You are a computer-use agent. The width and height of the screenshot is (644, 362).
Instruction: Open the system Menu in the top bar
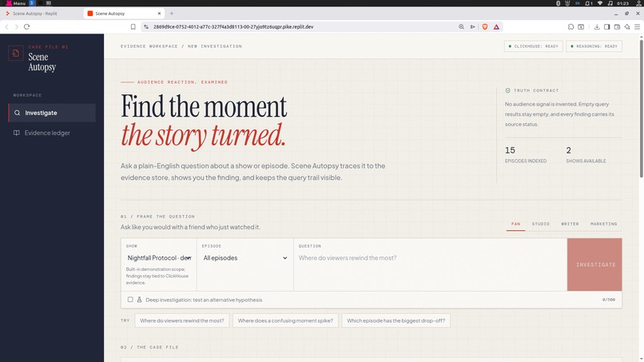[16, 3]
